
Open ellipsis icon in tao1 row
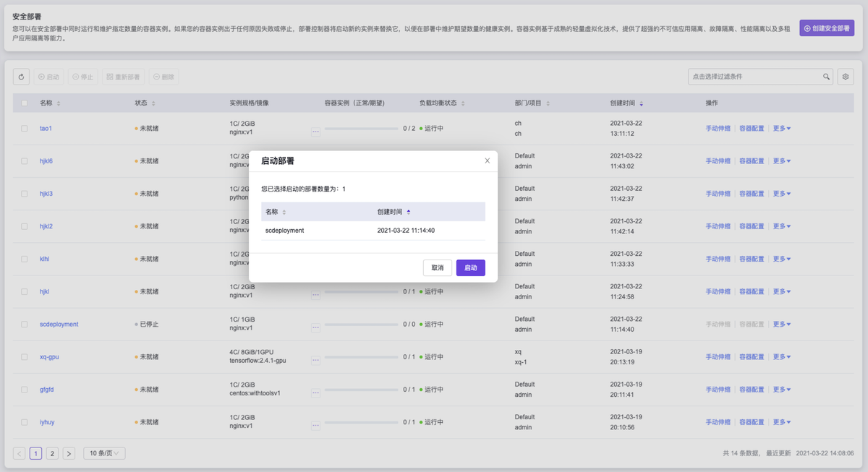[x=315, y=132]
